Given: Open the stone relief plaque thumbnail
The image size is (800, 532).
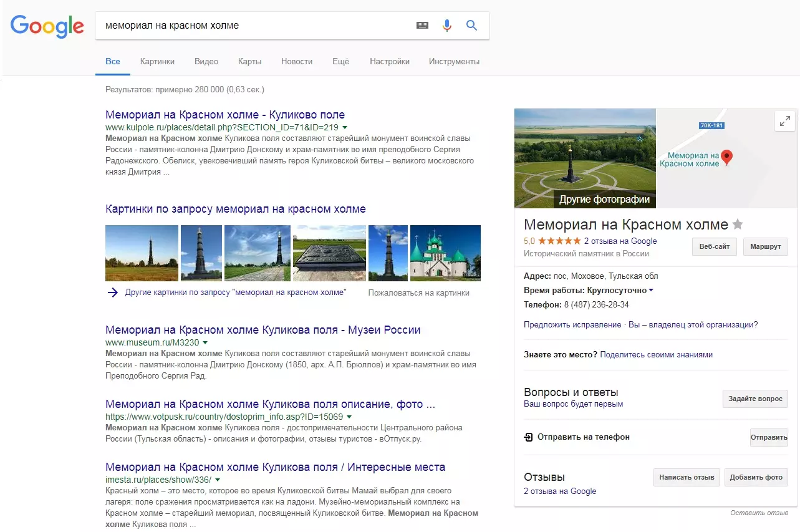Looking at the screenshot, I should [x=330, y=253].
